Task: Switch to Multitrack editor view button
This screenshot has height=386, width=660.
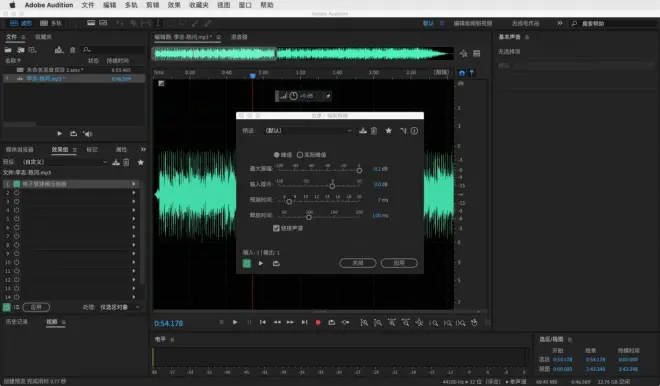Action: click(51, 24)
